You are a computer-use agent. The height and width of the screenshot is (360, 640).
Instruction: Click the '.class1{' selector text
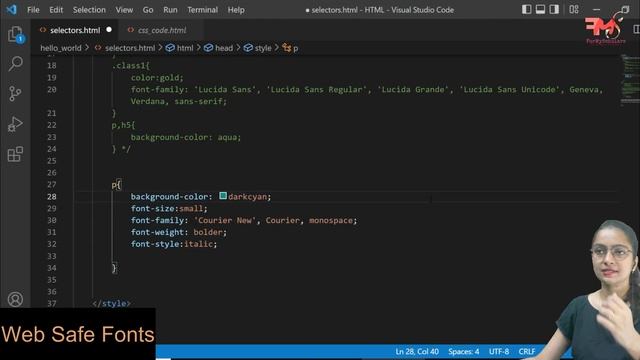click(x=131, y=65)
